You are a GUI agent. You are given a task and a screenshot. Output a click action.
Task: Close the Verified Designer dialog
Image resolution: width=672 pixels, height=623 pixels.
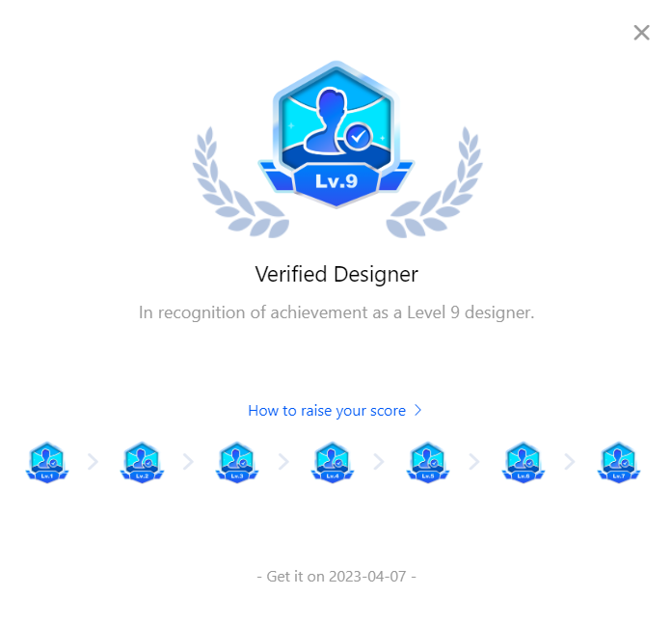coord(641,33)
